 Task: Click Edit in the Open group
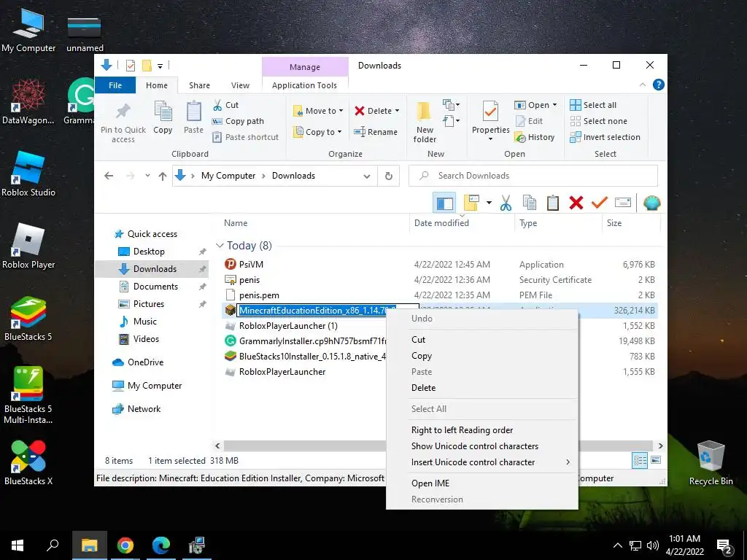click(x=530, y=121)
